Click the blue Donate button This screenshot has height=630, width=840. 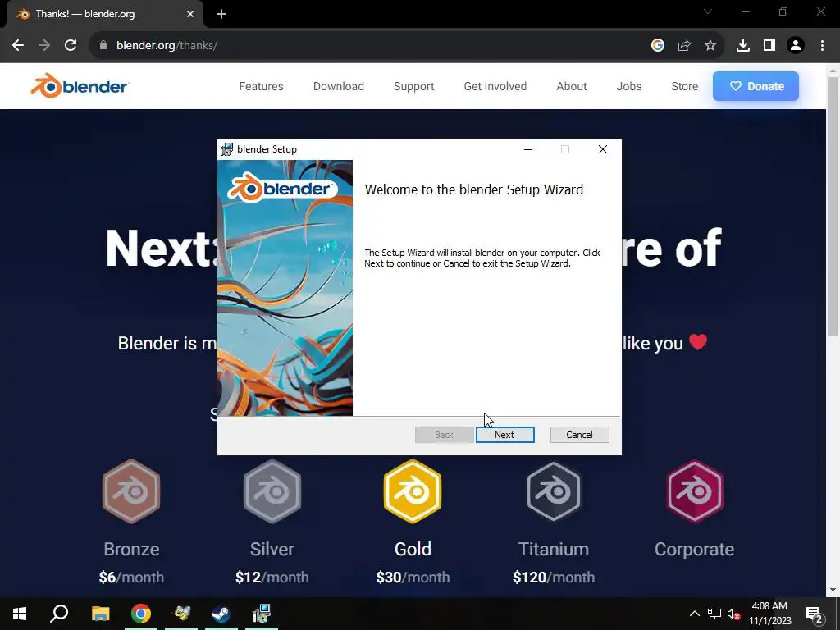coord(756,86)
